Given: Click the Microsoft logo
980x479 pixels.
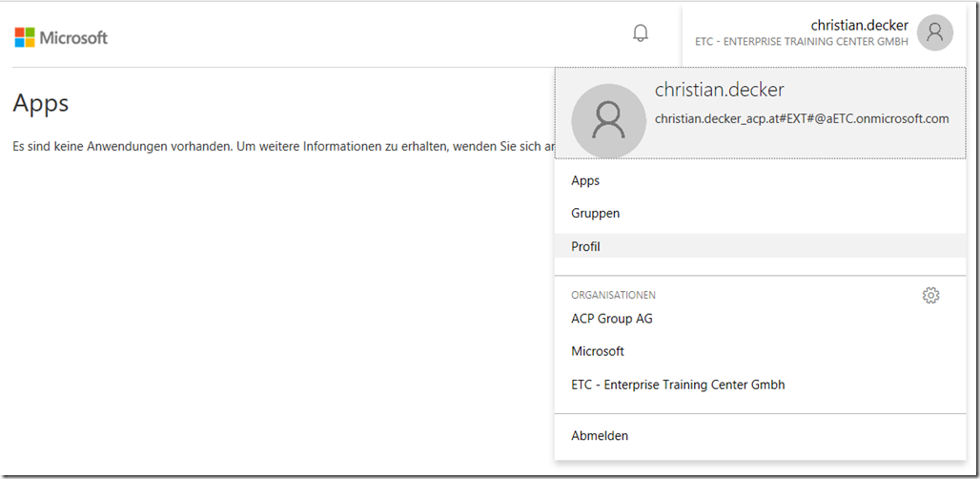Looking at the screenshot, I should coord(61,37).
